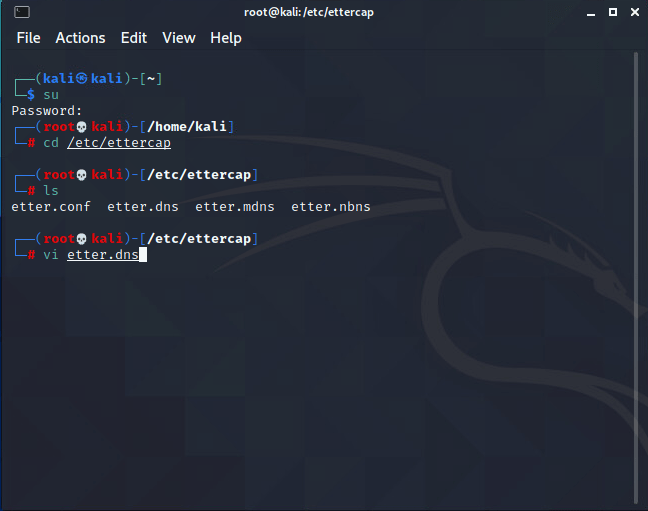Open the Edit menu
Image resolution: width=648 pixels, height=511 pixels.
134,38
